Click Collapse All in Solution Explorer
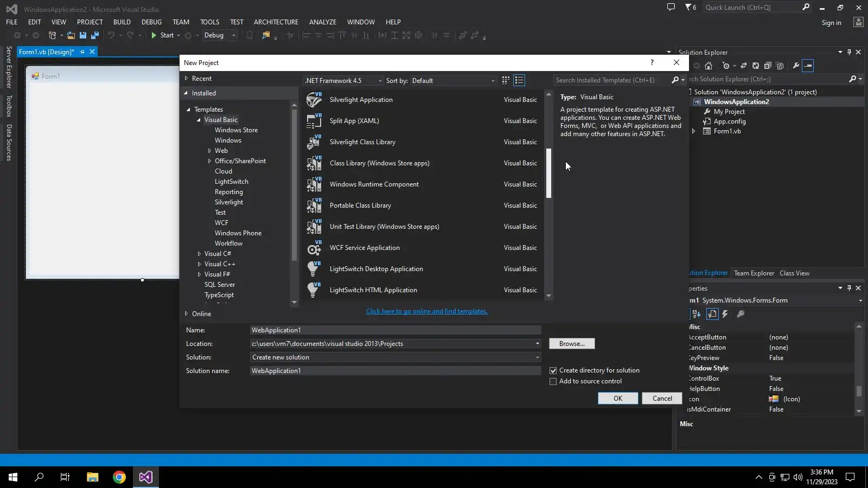This screenshot has height=488, width=868. 768,66
